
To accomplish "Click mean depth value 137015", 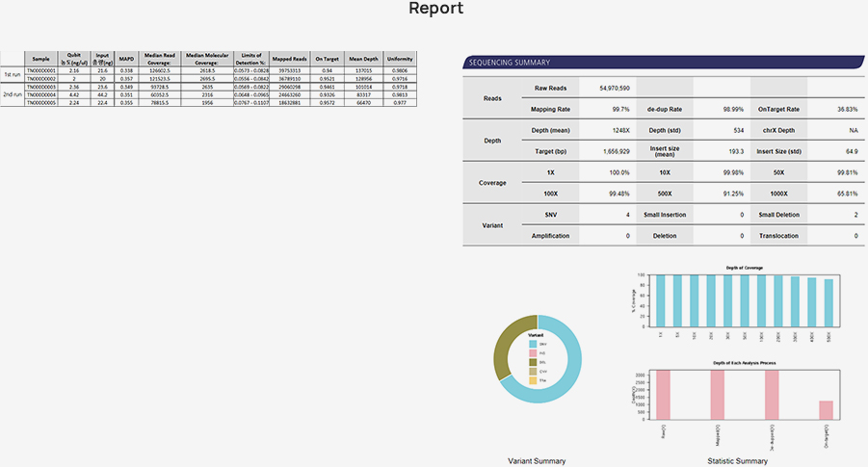I will 364,71.
